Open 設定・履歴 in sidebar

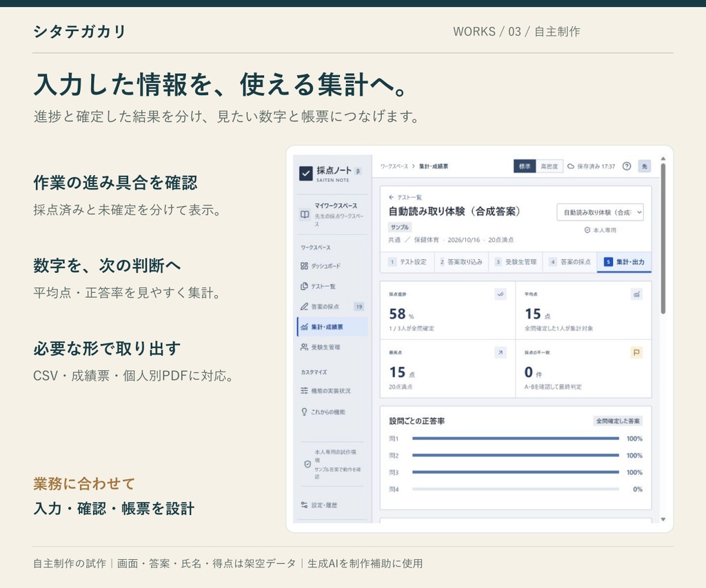pos(332,505)
